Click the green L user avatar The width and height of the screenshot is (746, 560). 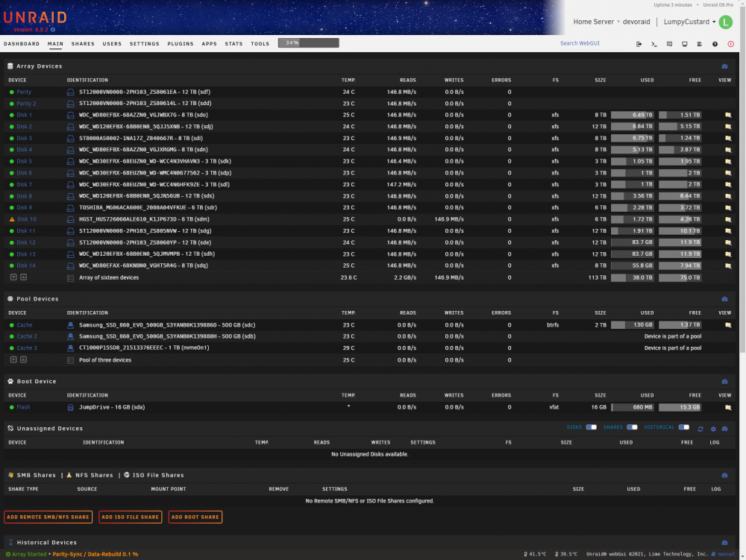726,22
